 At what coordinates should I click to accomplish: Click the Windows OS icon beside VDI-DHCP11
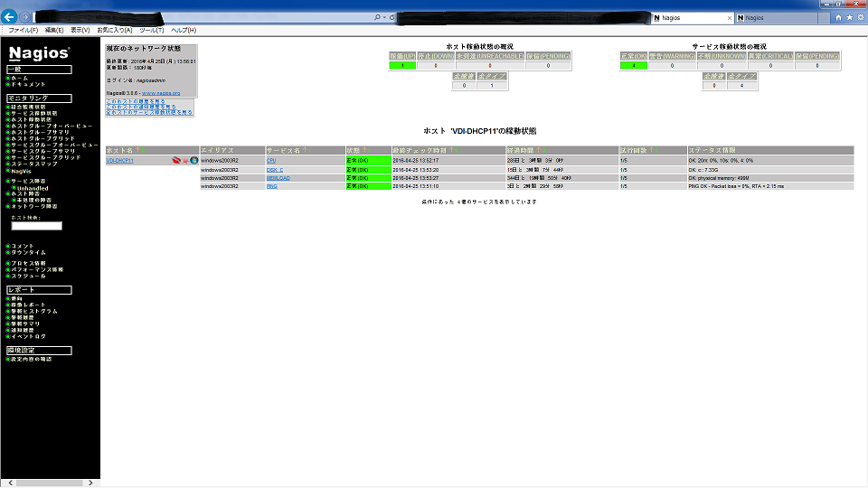[193, 160]
